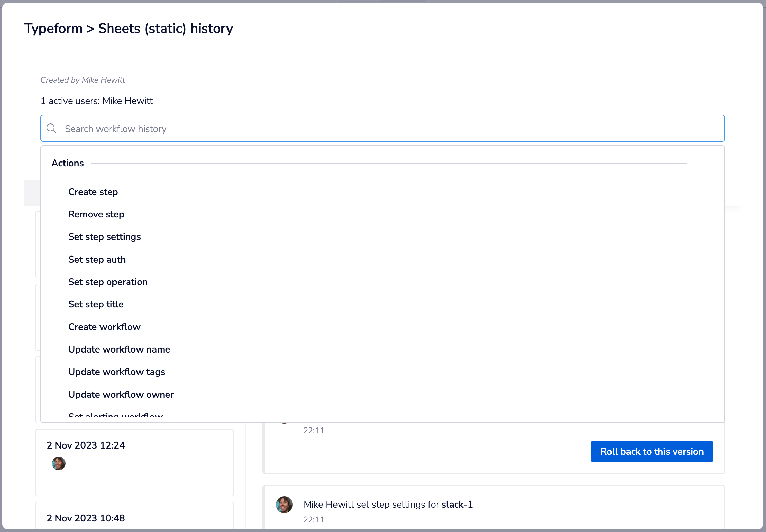Select the Create step action
Screen dimensions: 766x532
[x=93, y=192]
